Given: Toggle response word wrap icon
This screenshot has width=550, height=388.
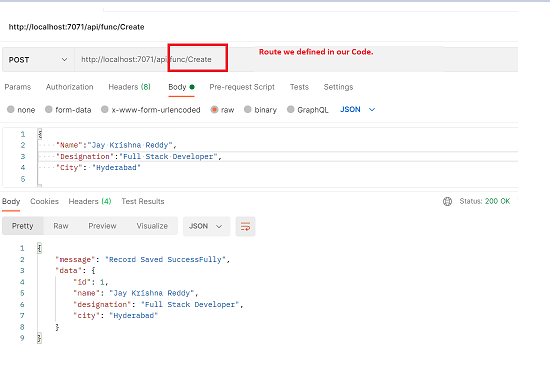Looking at the screenshot, I should coord(245,227).
